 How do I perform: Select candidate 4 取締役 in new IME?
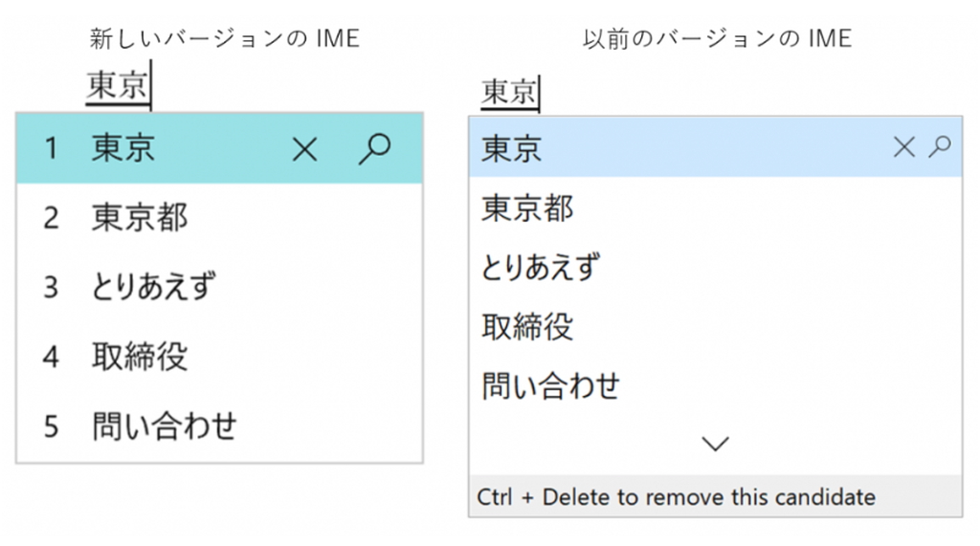[x=219, y=357]
